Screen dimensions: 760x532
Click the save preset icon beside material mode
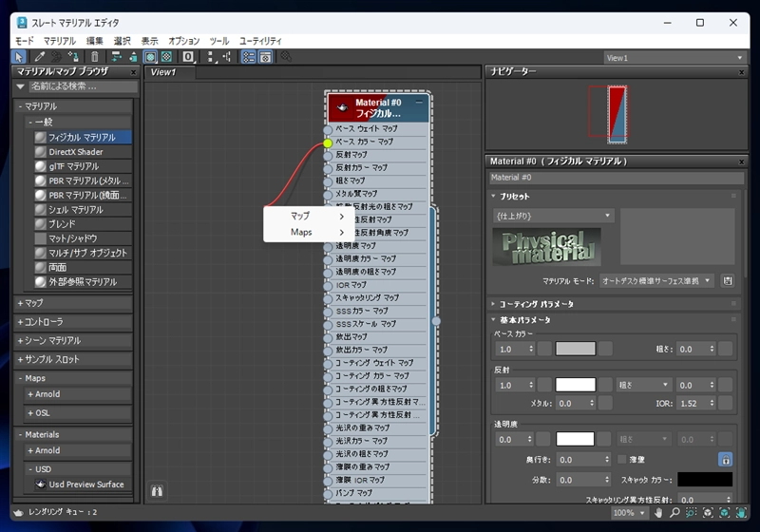(x=728, y=280)
